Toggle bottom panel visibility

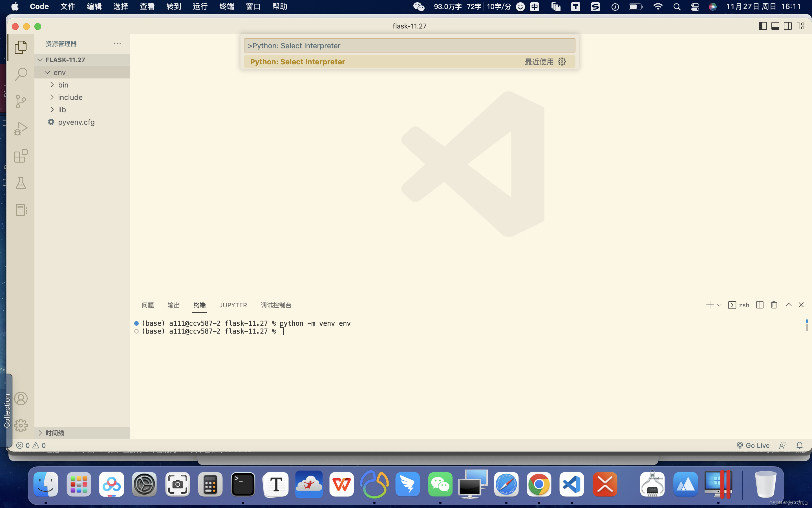[775, 26]
